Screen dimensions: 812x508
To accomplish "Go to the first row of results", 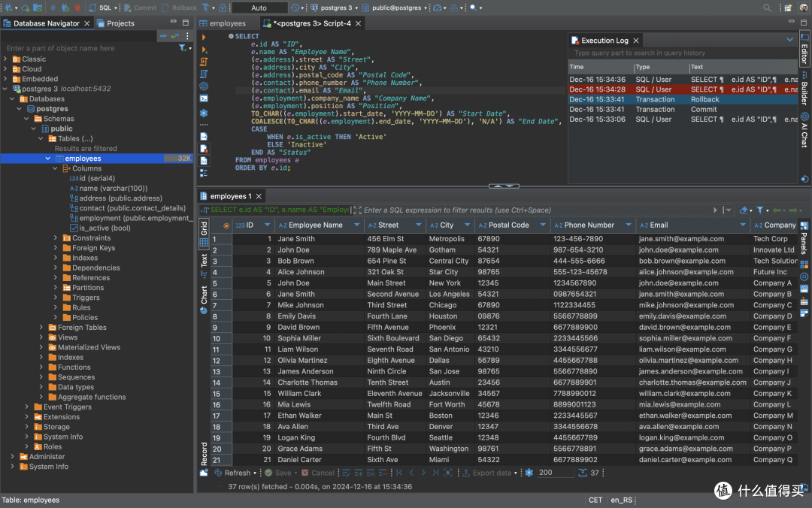I will pyautogui.click(x=399, y=473).
